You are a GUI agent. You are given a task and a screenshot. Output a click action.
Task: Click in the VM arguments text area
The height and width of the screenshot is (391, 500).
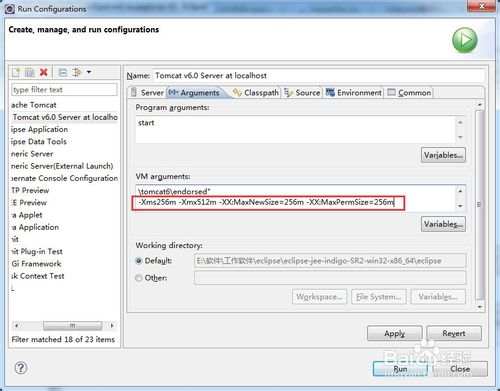click(295, 198)
